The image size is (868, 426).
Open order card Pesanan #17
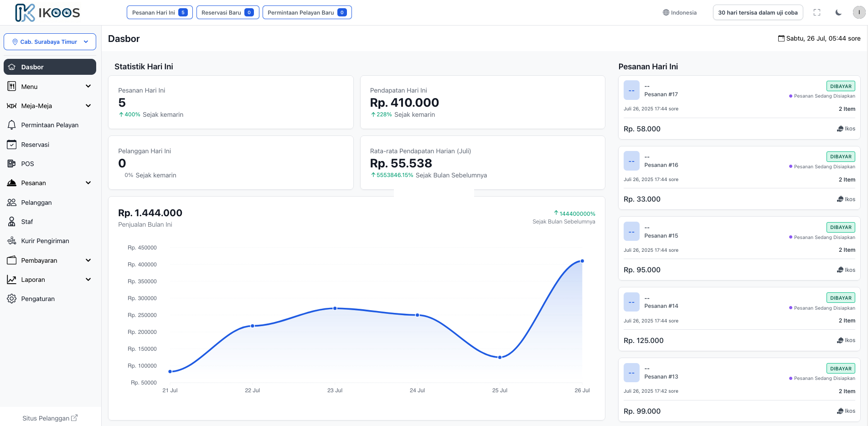click(739, 107)
